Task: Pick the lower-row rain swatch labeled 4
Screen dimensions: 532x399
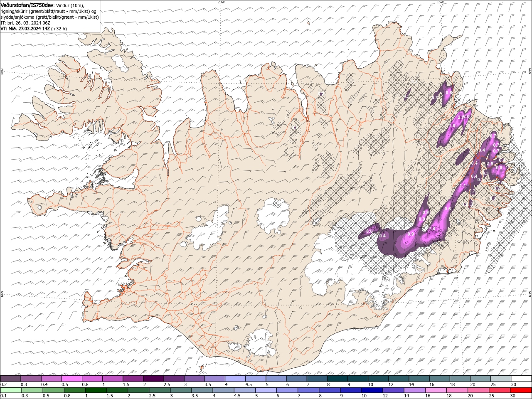Action: [x=224, y=390]
